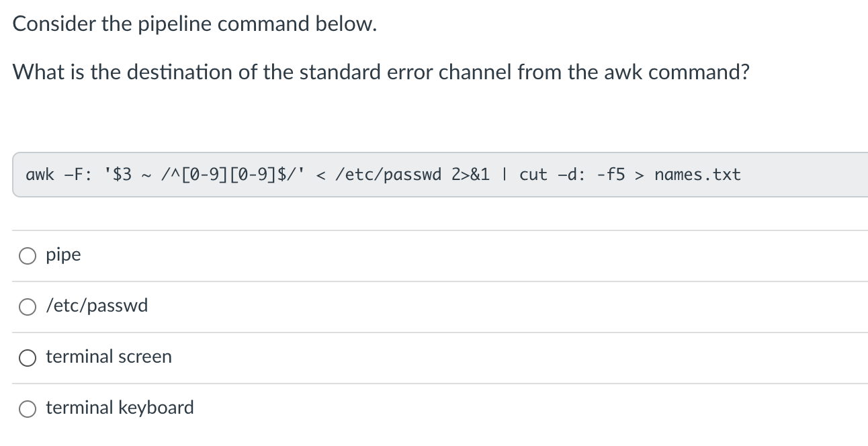Click the 'pipe' answer label
The width and height of the screenshot is (868, 446).
pyautogui.click(x=63, y=255)
